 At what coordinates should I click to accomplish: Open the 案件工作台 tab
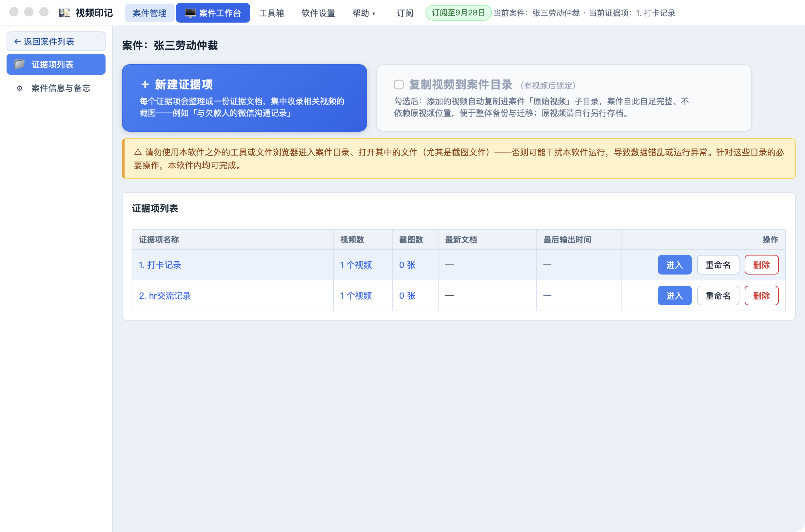tap(213, 13)
